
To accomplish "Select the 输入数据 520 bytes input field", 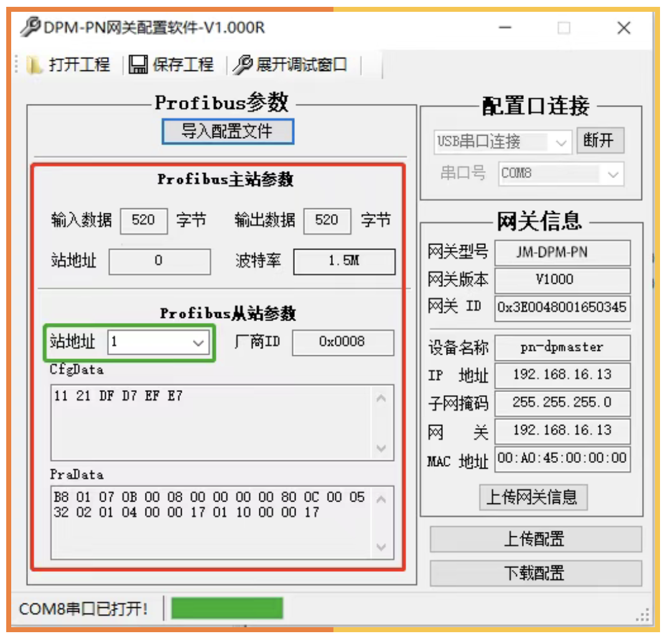I will point(144,220).
